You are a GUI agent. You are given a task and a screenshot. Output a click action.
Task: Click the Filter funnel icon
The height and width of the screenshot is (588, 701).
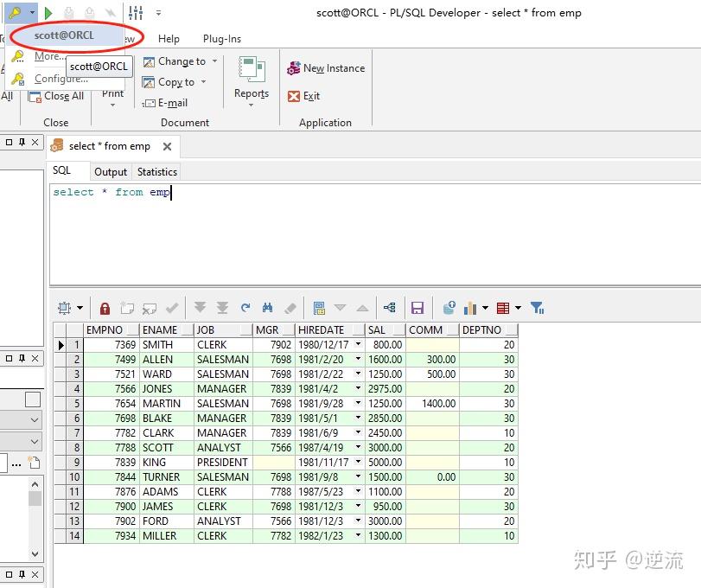coord(537,308)
